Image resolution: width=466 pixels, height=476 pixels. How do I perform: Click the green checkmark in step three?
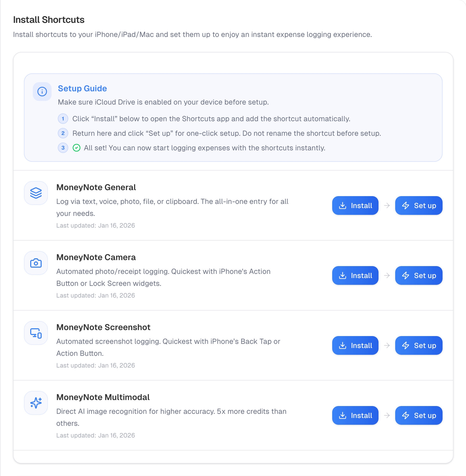[x=77, y=148]
